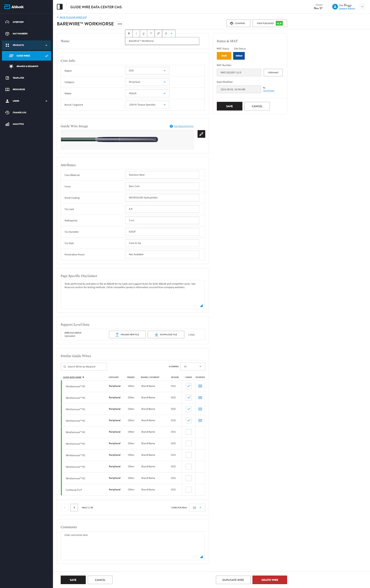Open the Region dropdown
The width and height of the screenshot is (370, 588).
click(x=147, y=71)
